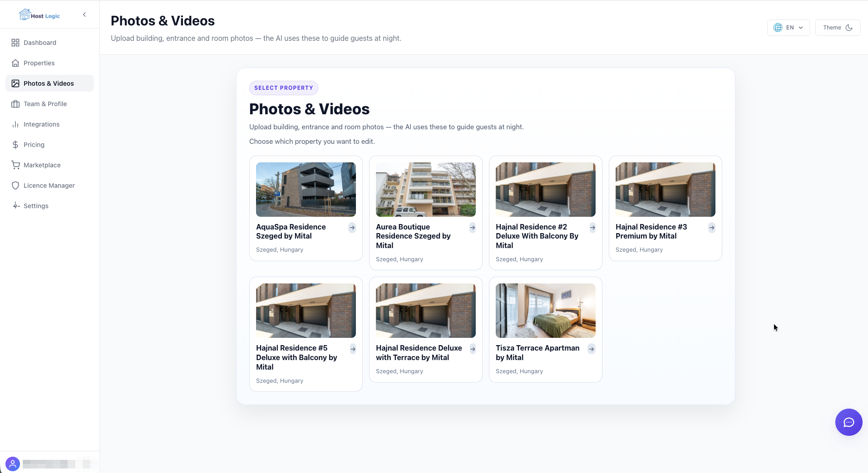Select Hajnal Residence #5 Deluxe with Balcony title
Image resolution: width=868 pixels, height=473 pixels.
coord(296,357)
